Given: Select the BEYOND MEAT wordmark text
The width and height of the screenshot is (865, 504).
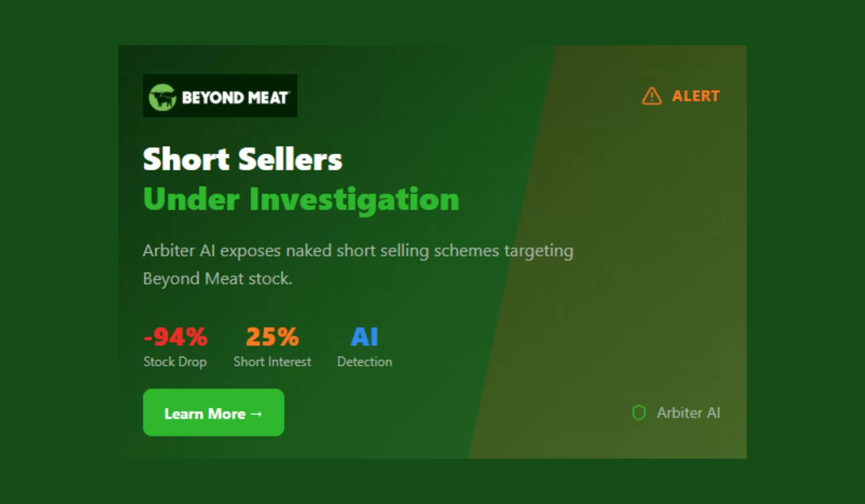Looking at the screenshot, I should point(236,98).
